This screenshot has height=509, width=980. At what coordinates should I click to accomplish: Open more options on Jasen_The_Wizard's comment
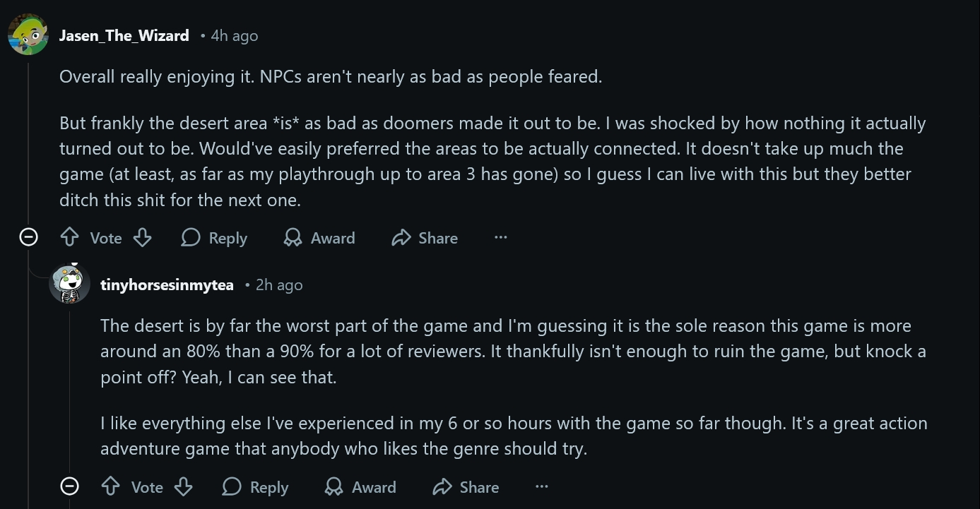(501, 238)
